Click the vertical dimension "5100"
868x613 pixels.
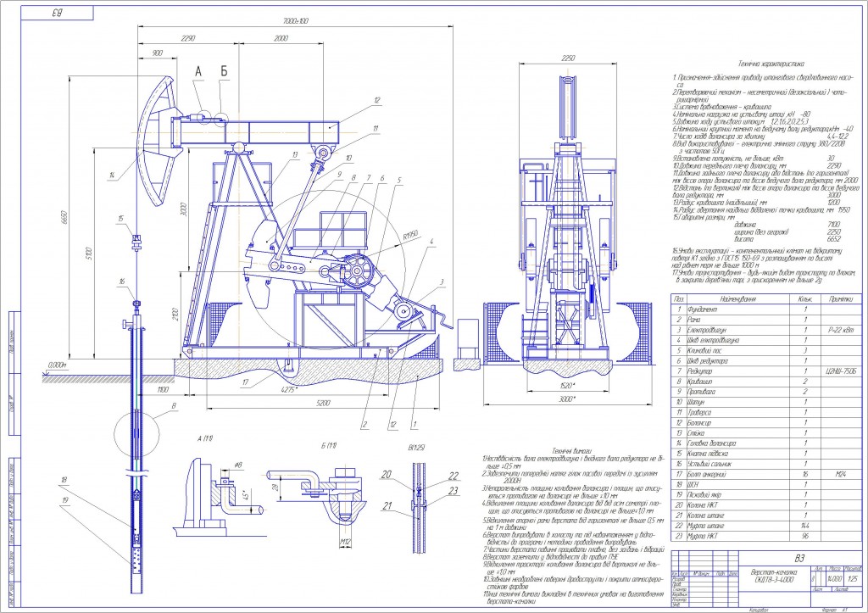pos(90,254)
